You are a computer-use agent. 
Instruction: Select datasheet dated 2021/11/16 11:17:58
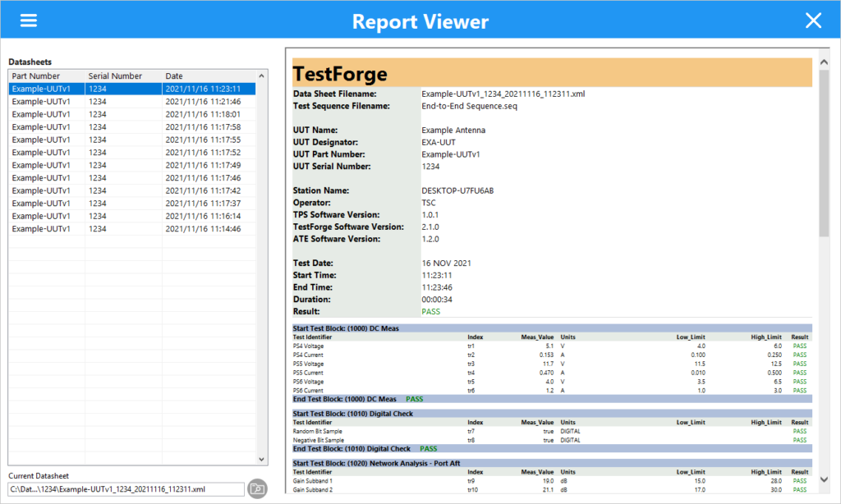pyautogui.click(x=132, y=127)
